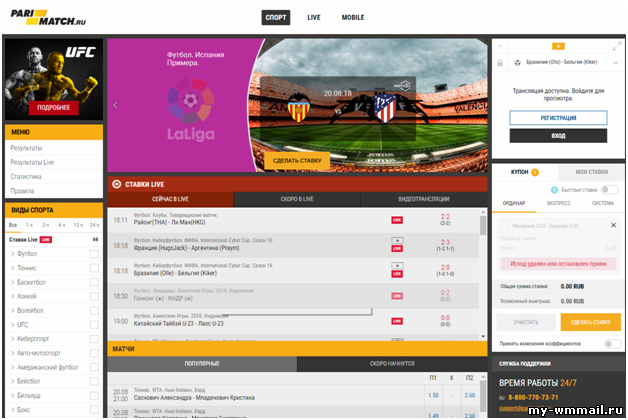Click the video play icon for Франция - Аргентина
Screen dimensions: 628x420
coord(397,240)
